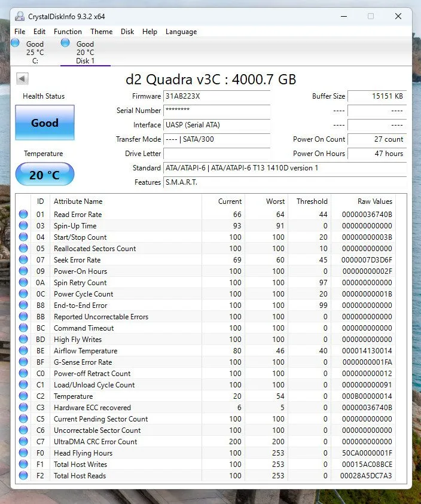Click the Attribute Name column header
The height and width of the screenshot is (504, 421).
[126, 201]
